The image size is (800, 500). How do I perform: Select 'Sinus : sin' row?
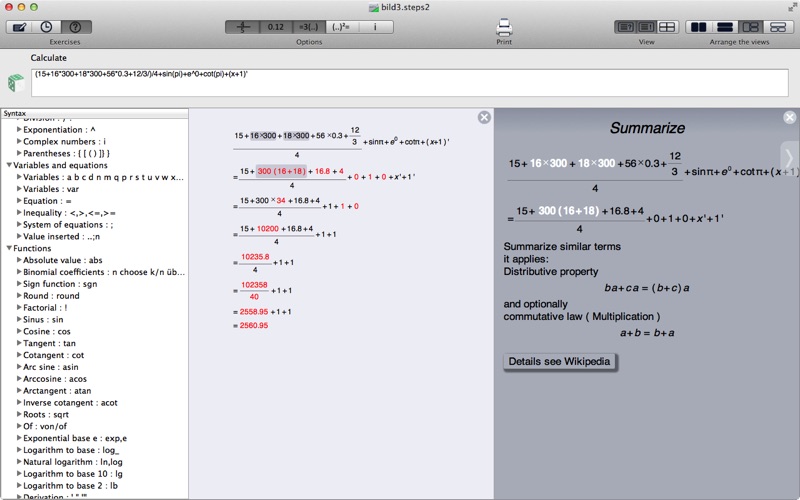[94, 320]
